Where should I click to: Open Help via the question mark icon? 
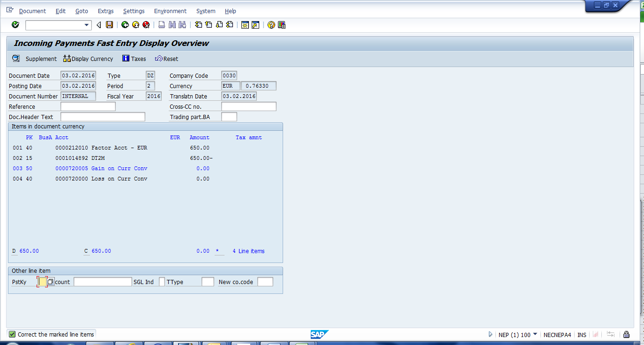pyautogui.click(x=271, y=25)
